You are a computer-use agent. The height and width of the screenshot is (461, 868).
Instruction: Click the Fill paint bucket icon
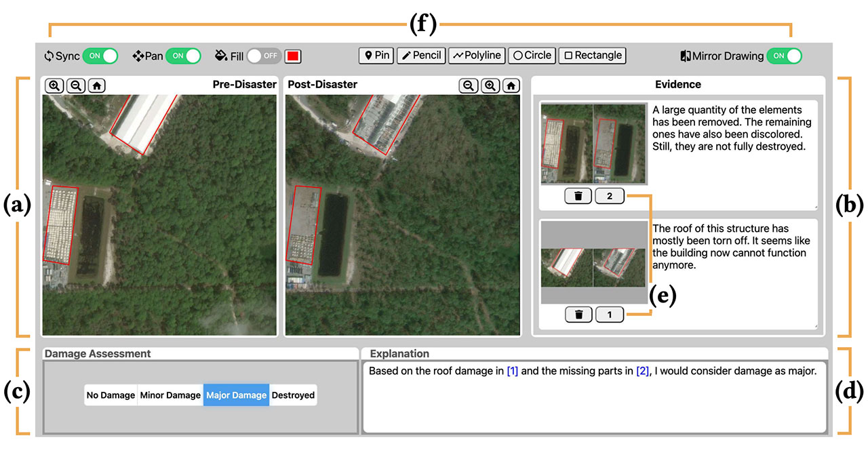pos(221,56)
